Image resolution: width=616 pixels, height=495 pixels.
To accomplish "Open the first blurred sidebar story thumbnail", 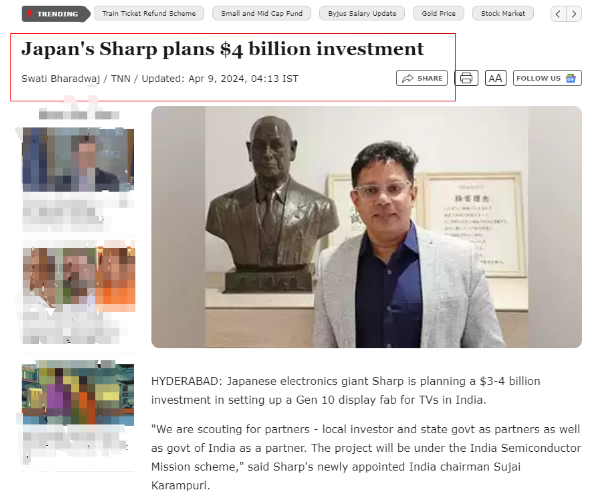I will (x=78, y=160).
